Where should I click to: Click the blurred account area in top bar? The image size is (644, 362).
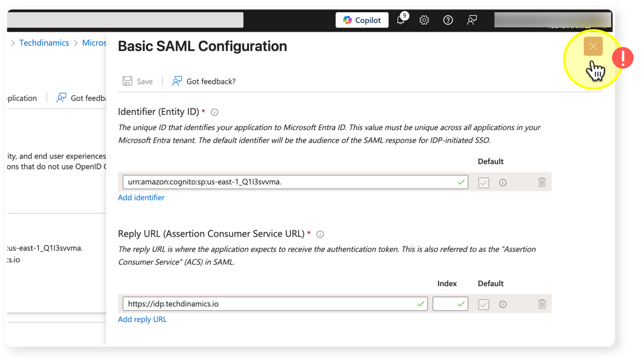click(552, 20)
